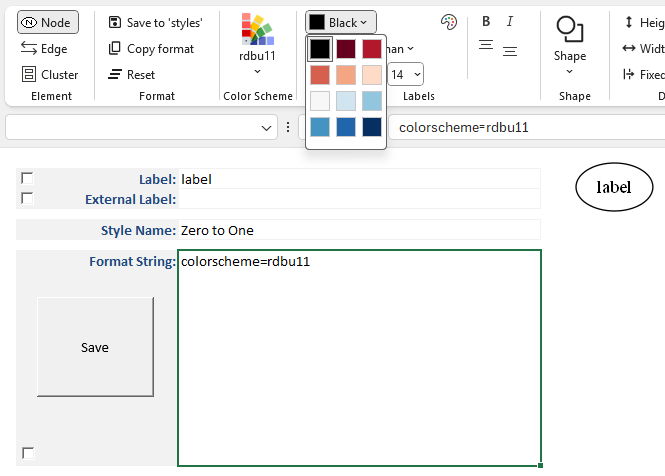Toggle italic label text
The height and width of the screenshot is (476, 665).
click(510, 22)
